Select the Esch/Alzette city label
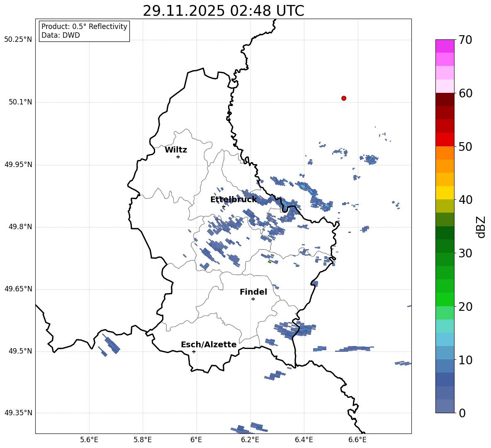This screenshot has height=448, width=491. 209,344
